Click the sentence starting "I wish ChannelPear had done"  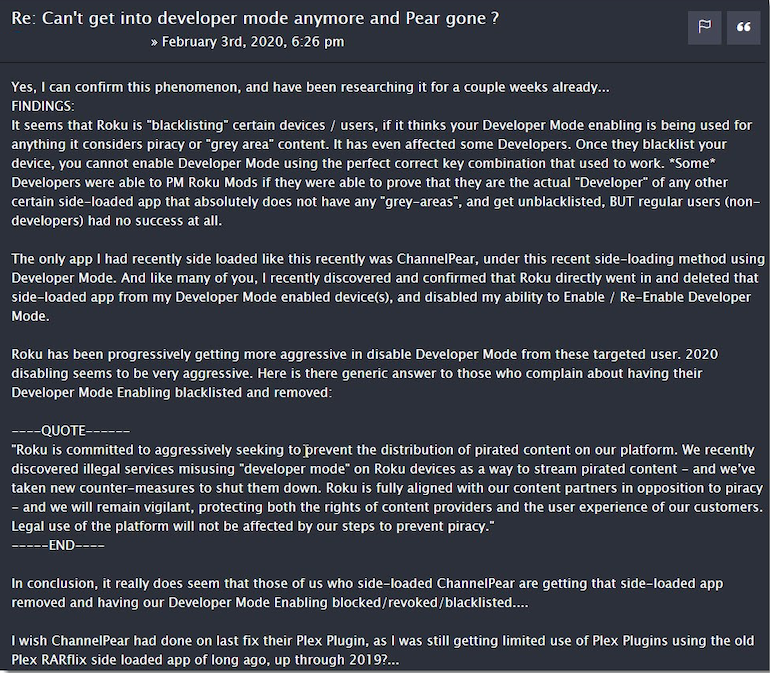(383, 650)
